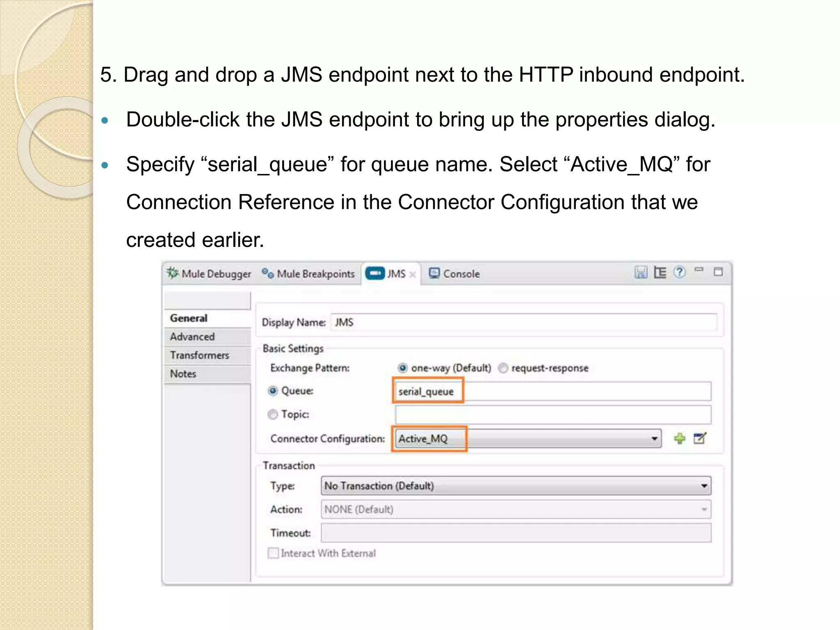Maximize the properties panel

[718, 272]
